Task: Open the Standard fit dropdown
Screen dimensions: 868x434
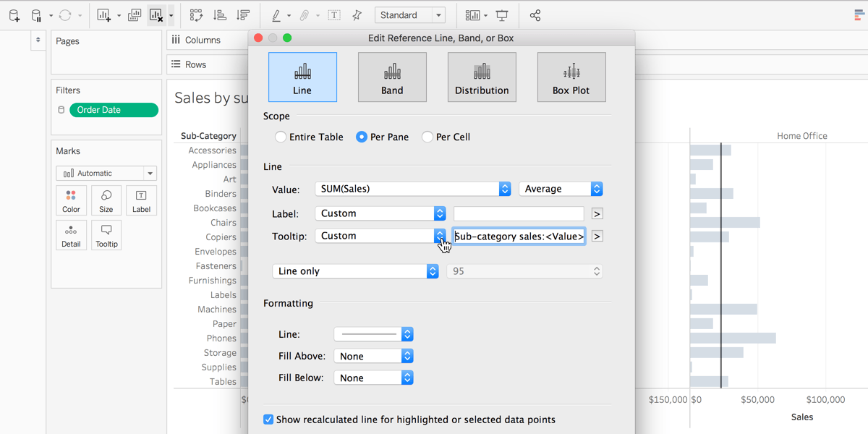Action: 410,15
